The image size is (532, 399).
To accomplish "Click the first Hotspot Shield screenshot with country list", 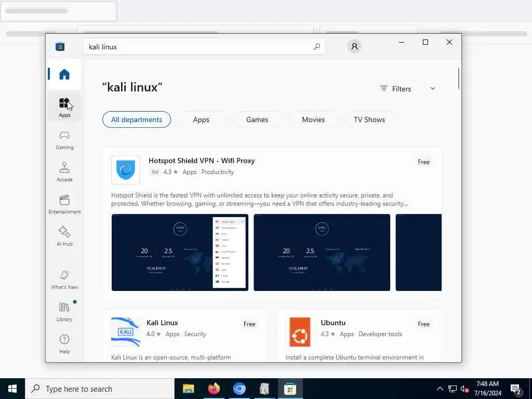I will (x=180, y=252).
